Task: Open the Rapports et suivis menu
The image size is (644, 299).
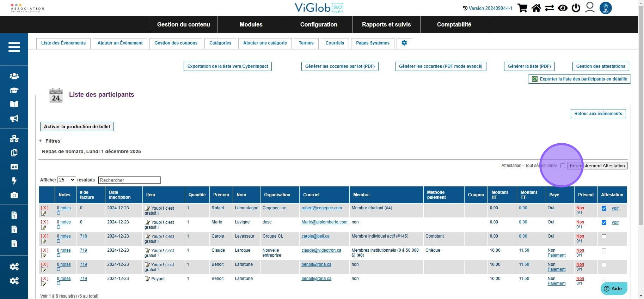Action: [x=386, y=24]
